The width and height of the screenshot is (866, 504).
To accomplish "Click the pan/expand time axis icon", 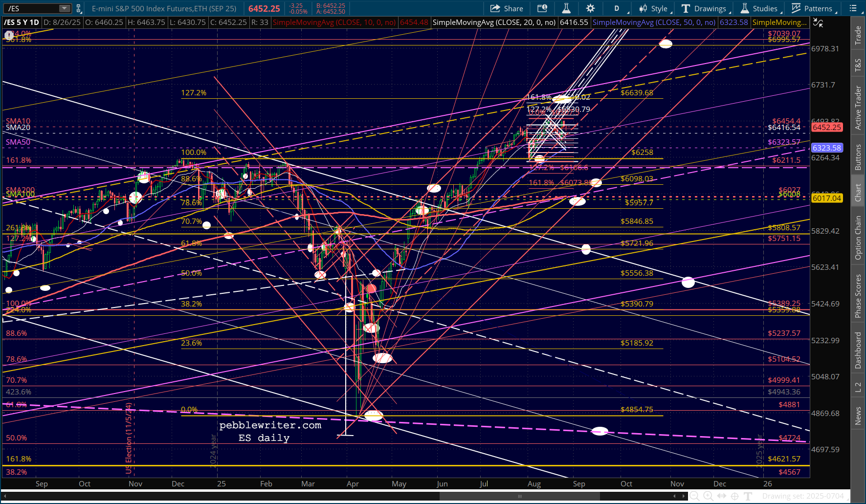I will (721, 496).
